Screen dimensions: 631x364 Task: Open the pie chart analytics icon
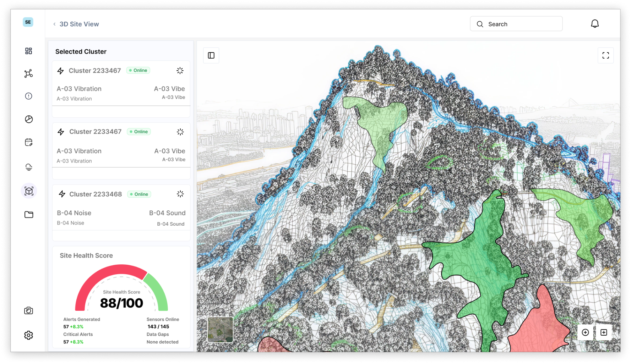coord(29,119)
